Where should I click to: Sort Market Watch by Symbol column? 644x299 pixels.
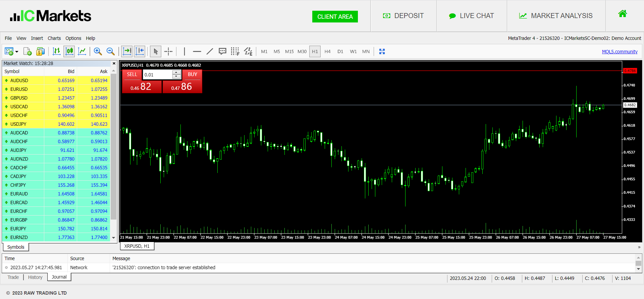point(23,71)
